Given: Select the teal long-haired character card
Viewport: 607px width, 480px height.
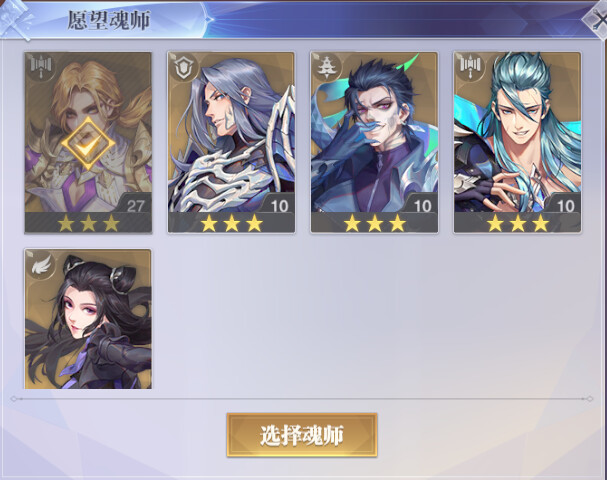Looking at the screenshot, I should [x=518, y=143].
